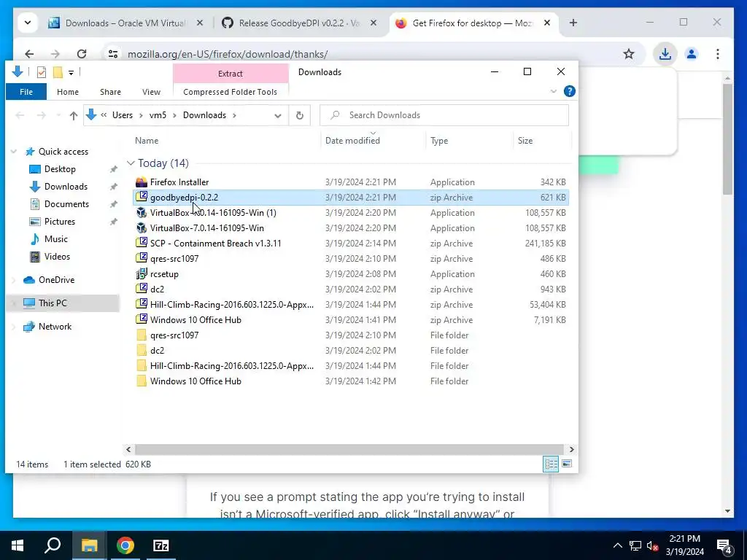This screenshot has height=560, width=747.
Task: Collapse the Quick access tree node
Action: pos(14,152)
